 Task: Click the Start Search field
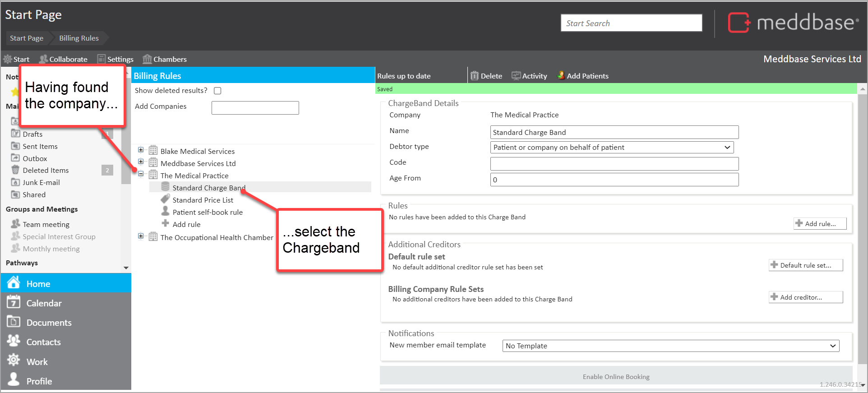coord(631,23)
